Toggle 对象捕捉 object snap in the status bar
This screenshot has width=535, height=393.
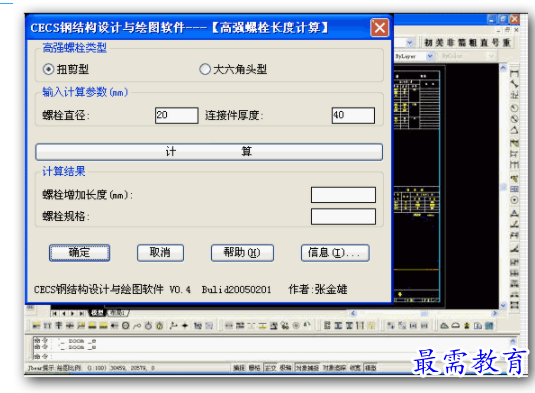(x=307, y=368)
